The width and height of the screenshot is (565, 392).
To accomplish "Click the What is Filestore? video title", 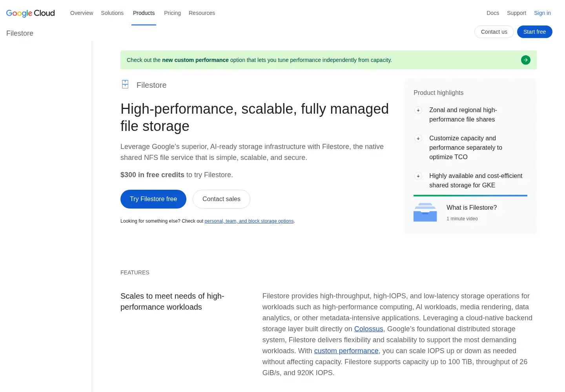I will 472,208.
